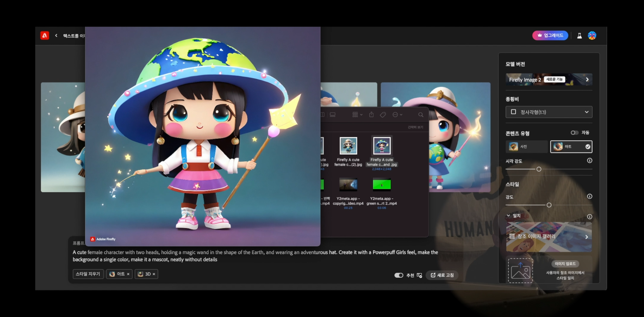The width and height of the screenshot is (644, 317).
Task: Click the Finder tag icon
Action: click(x=383, y=115)
